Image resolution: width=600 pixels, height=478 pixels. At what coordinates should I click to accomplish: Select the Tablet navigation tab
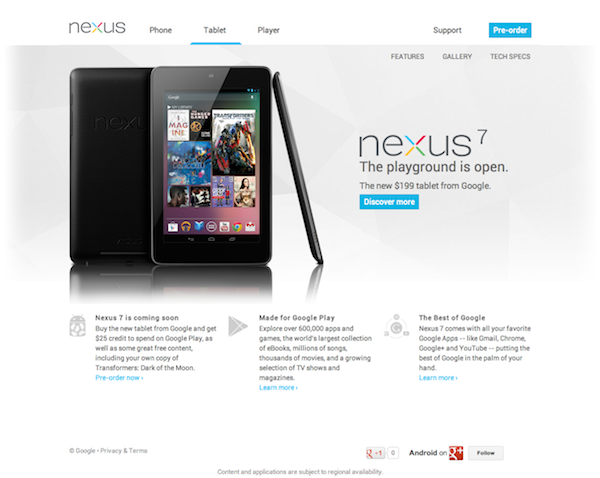[x=215, y=30]
